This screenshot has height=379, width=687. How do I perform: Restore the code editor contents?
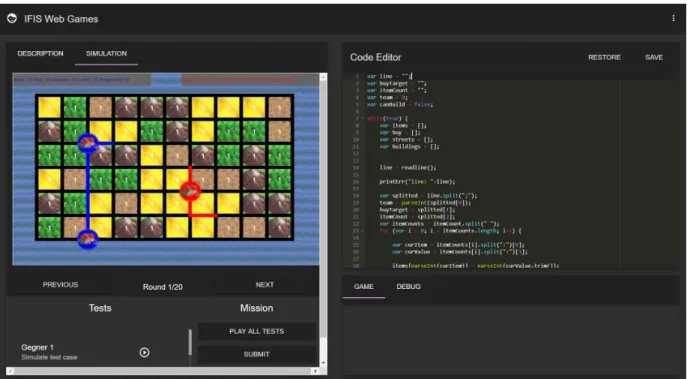pos(604,57)
